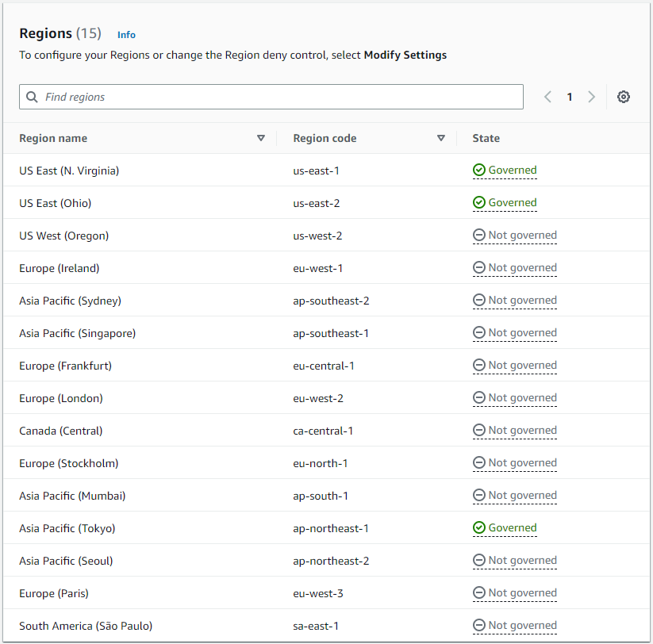Click the State column header
This screenshot has height=644, width=653.
(486, 138)
